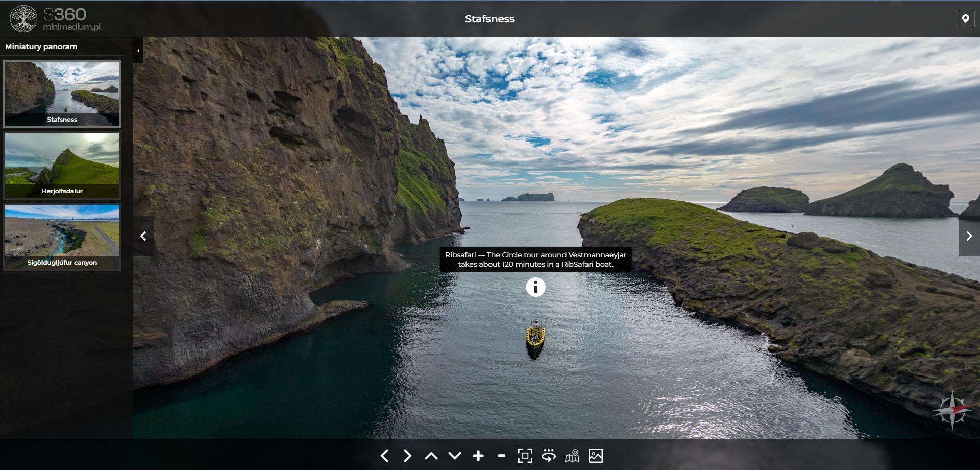Click the S360 minimedium.pl logo

click(x=55, y=19)
